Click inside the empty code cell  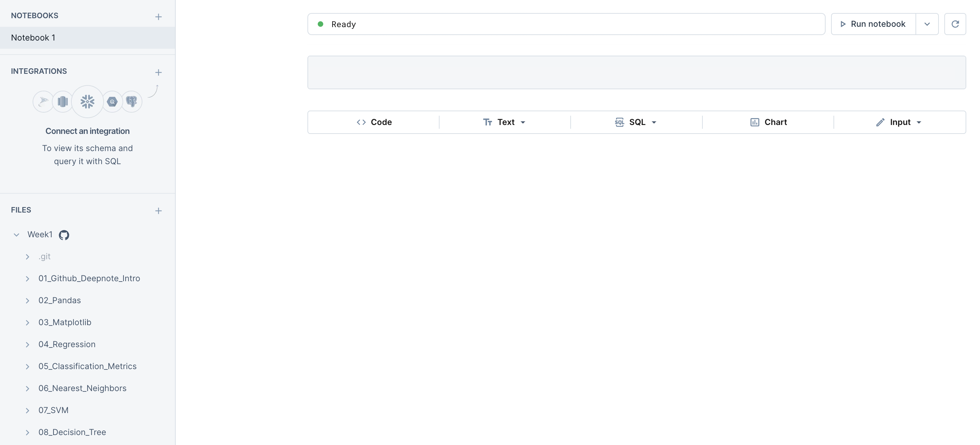tap(636, 72)
